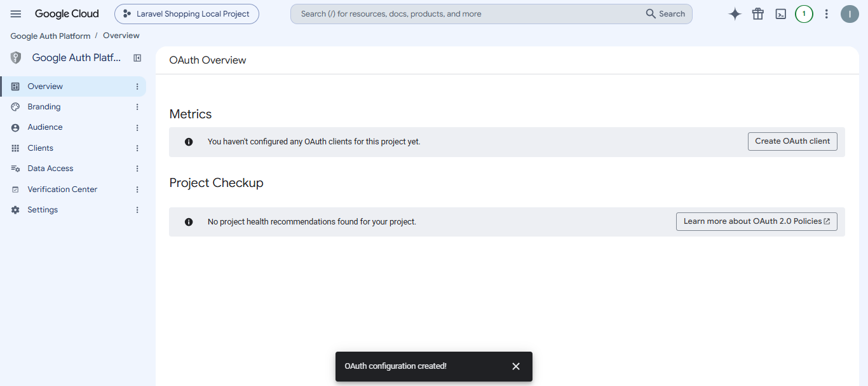
Task: Open the Laravel Shopping Local Project selector
Action: (x=187, y=14)
